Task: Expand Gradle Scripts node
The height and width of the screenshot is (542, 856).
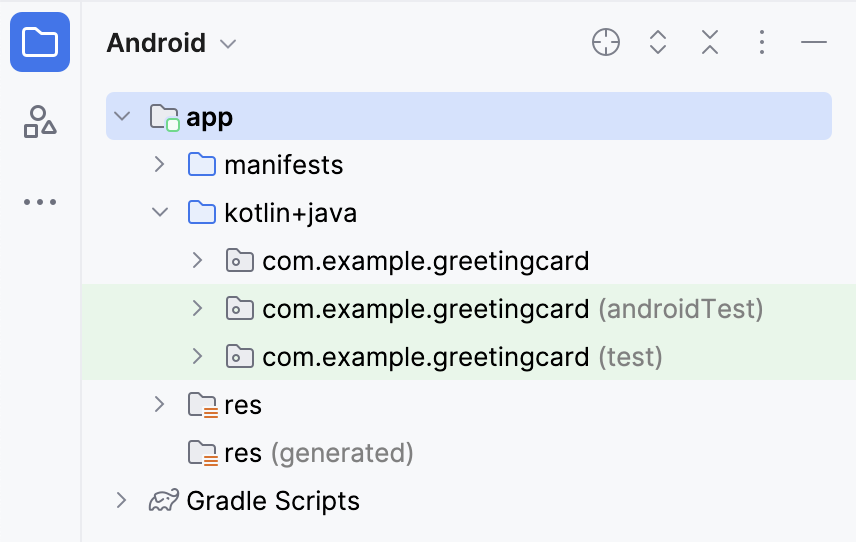Action: coord(122,501)
